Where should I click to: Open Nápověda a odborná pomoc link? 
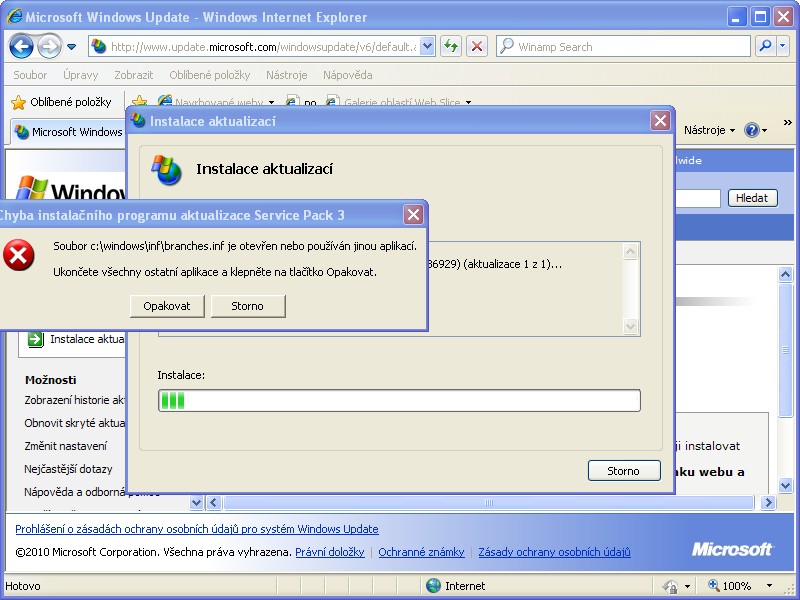pyautogui.click(x=75, y=492)
